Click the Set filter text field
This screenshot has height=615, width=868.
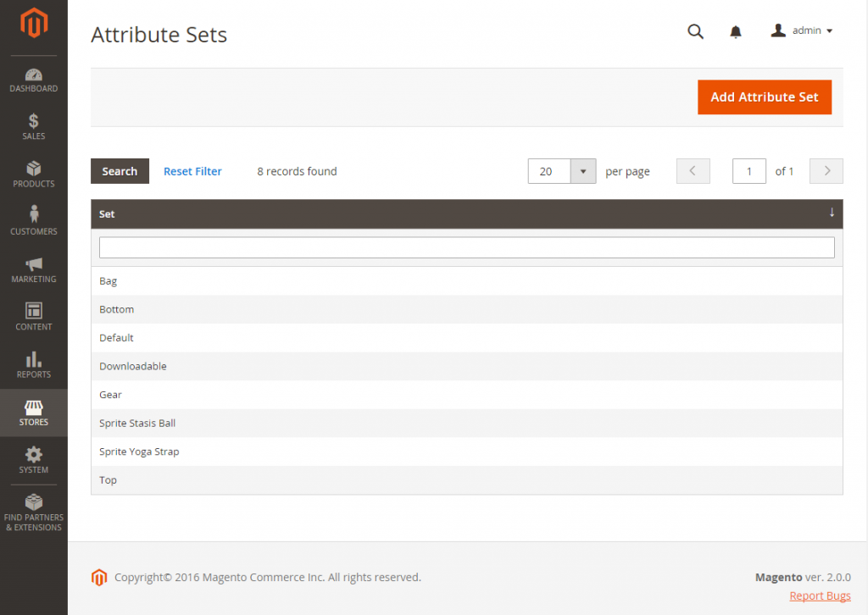pos(467,247)
